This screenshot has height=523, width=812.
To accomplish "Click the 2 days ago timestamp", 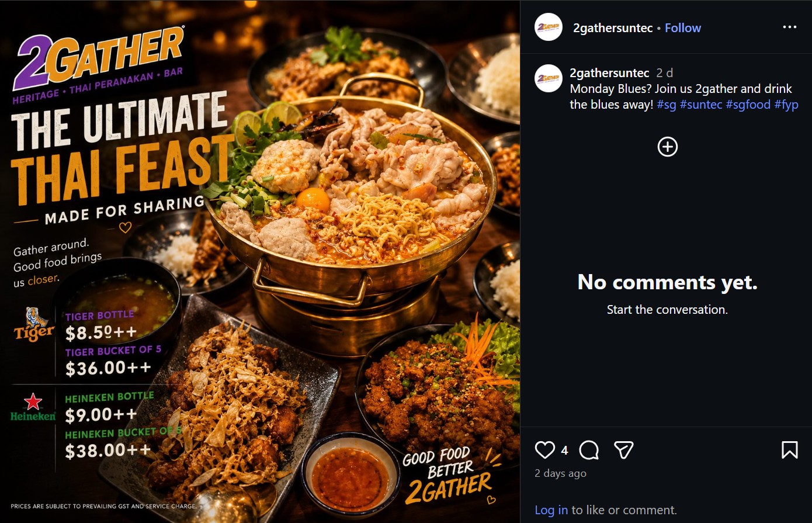I will coord(560,473).
